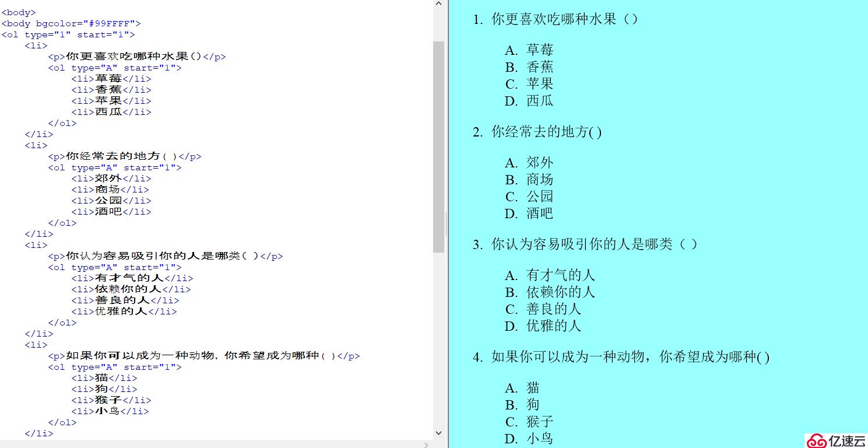This screenshot has height=448, width=868.
Task: Click preview option A. 猫
Action: click(x=522, y=388)
